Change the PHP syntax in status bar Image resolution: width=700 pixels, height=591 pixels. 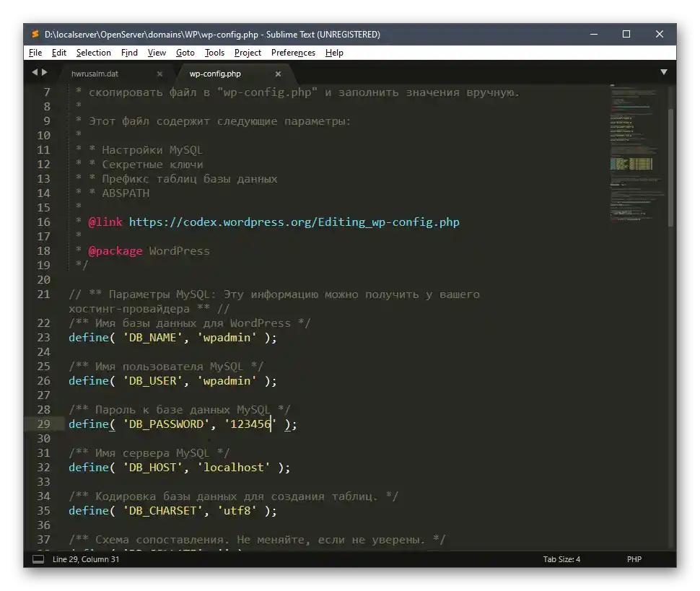(x=634, y=559)
